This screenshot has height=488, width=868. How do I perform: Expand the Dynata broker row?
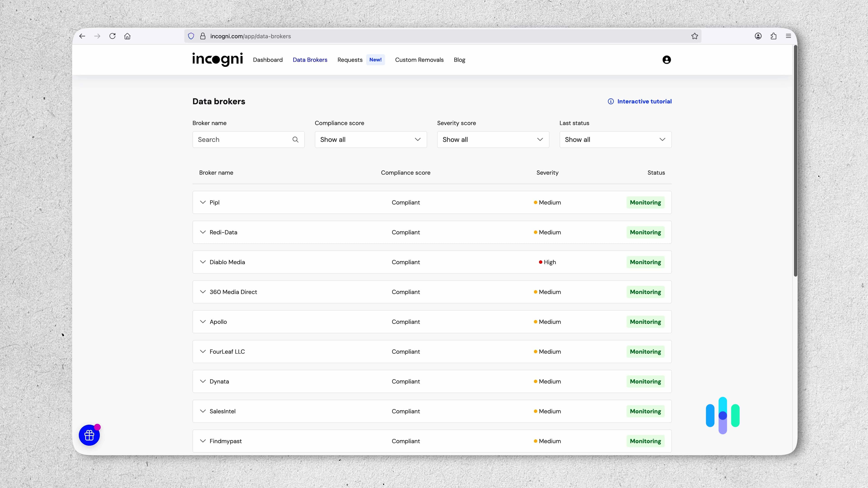coord(203,381)
